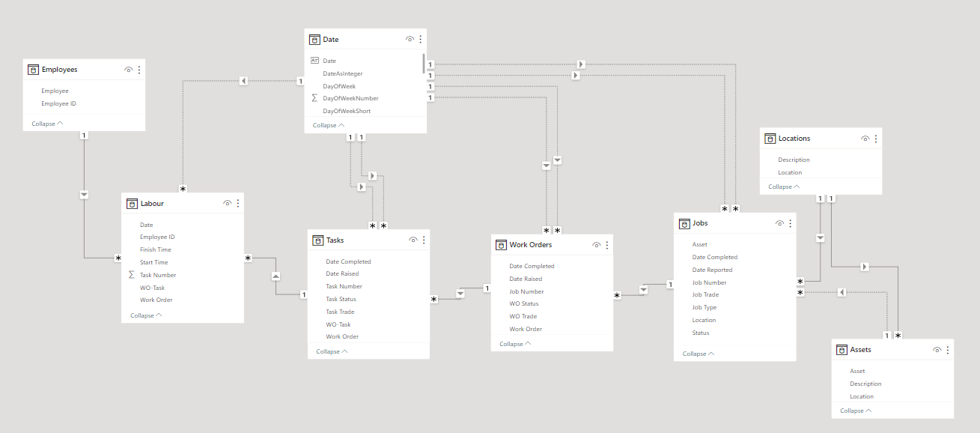Viewport: 980px width, 433px height.
Task: Open more options for Labour table
Action: (x=238, y=203)
